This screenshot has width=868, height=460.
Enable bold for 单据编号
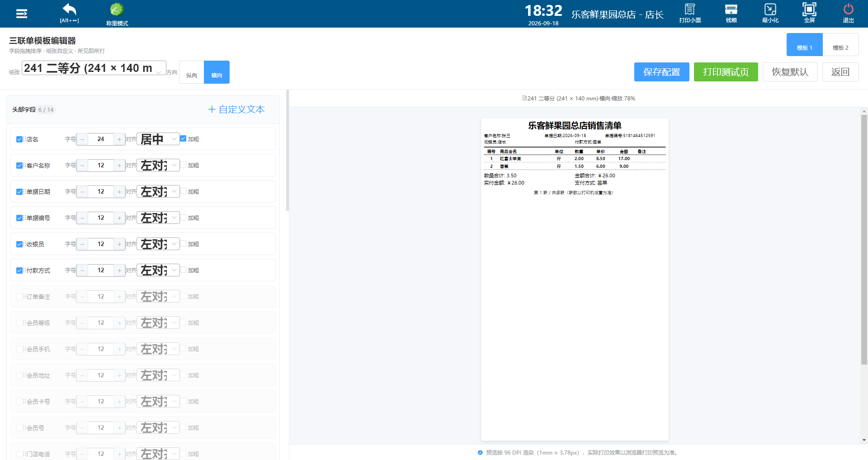point(183,218)
